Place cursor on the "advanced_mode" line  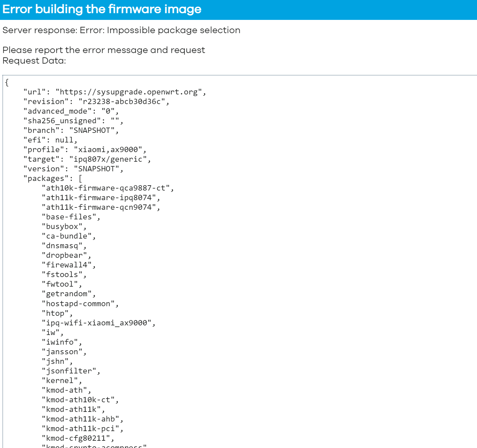click(71, 111)
